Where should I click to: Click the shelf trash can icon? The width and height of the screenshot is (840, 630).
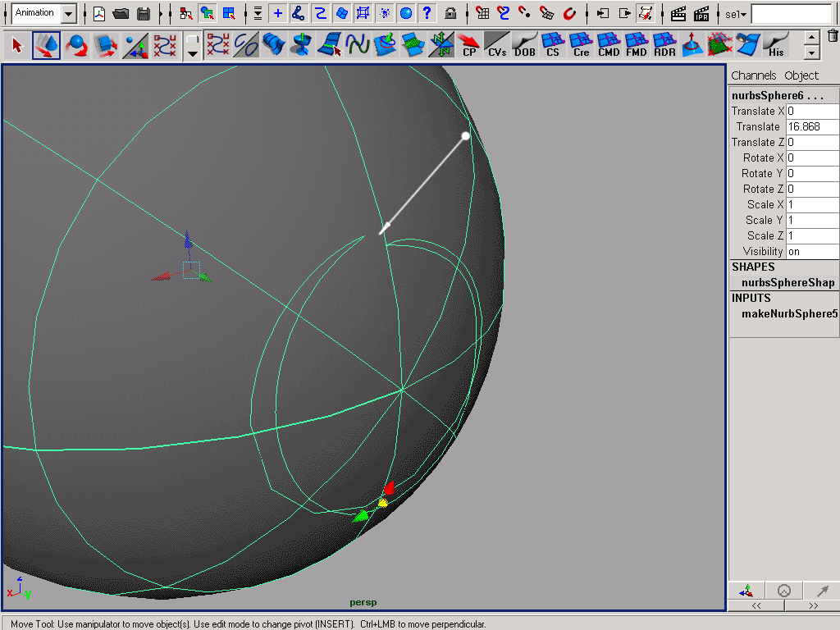pos(833,35)
